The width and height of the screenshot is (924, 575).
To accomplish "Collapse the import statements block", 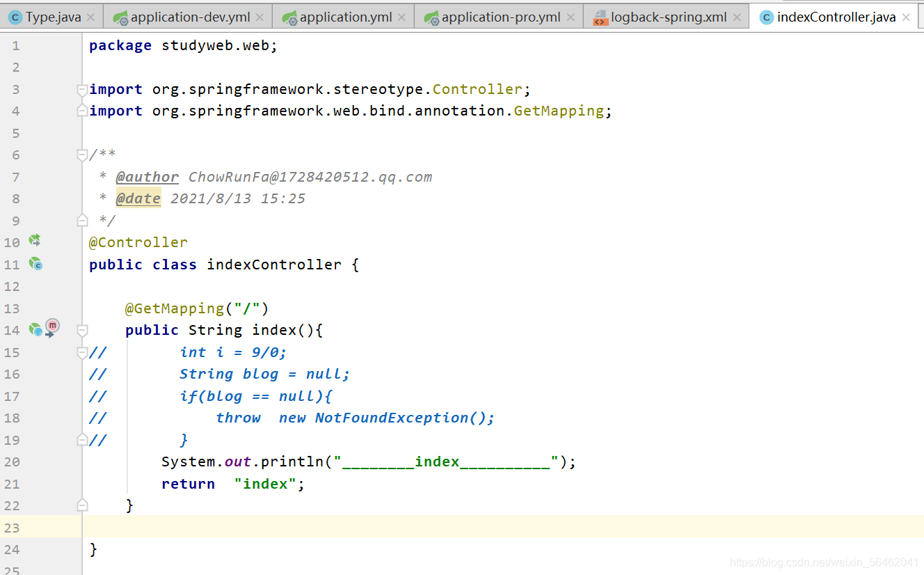I will tap(82, 90).
